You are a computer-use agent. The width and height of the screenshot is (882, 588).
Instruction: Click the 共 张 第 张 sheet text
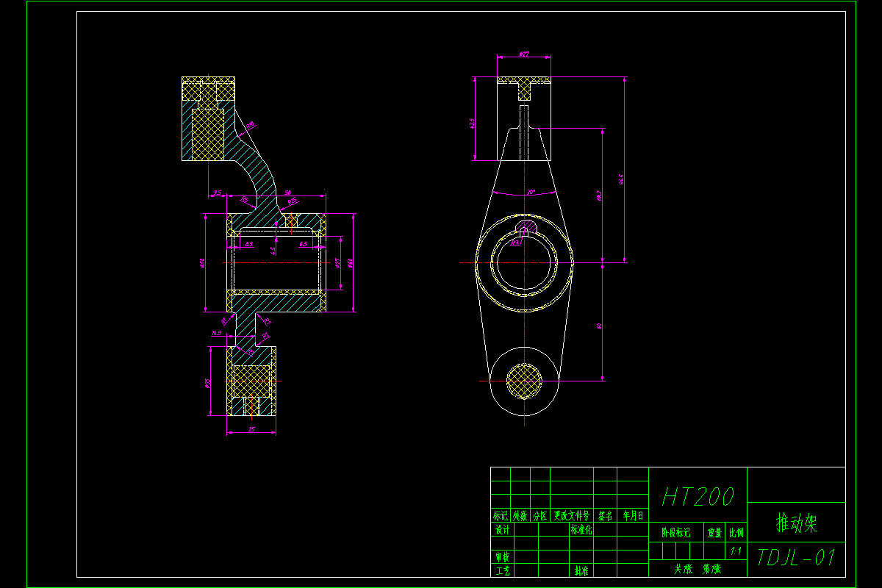pyautogui.click(x=698, y=570)
